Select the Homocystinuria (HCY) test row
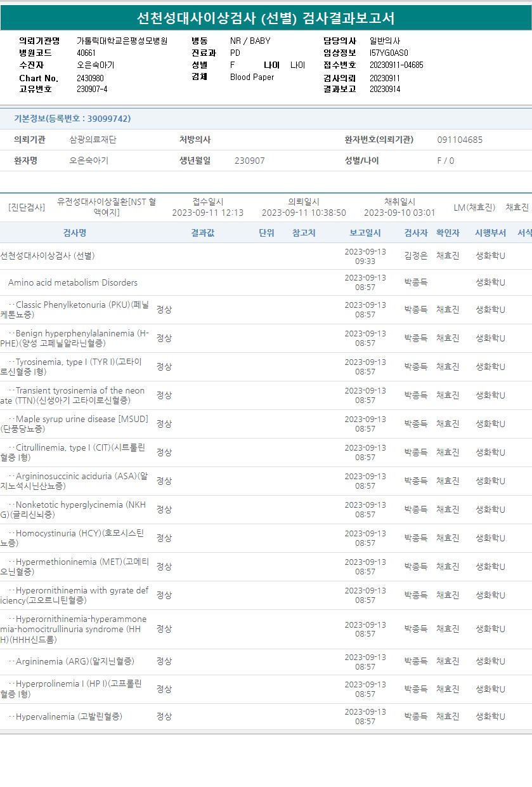Image resolution: width=532 pixels, height=787 pixels. pyautogui.click(x=75, y=538)
